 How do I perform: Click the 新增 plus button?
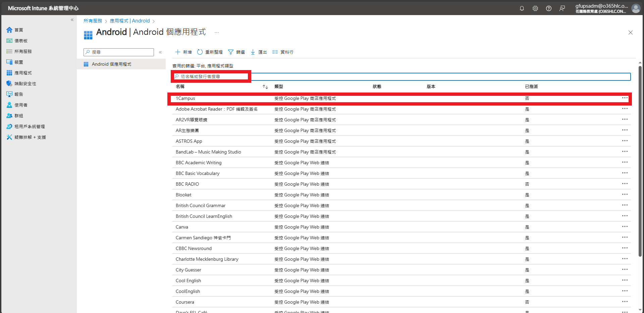(183, 52)
